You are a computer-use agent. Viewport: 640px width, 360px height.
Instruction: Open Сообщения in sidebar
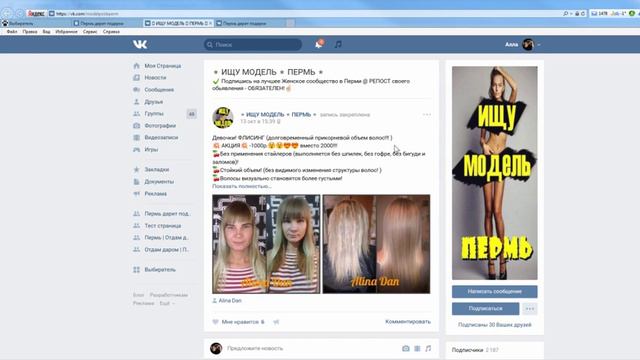[159, 89]
